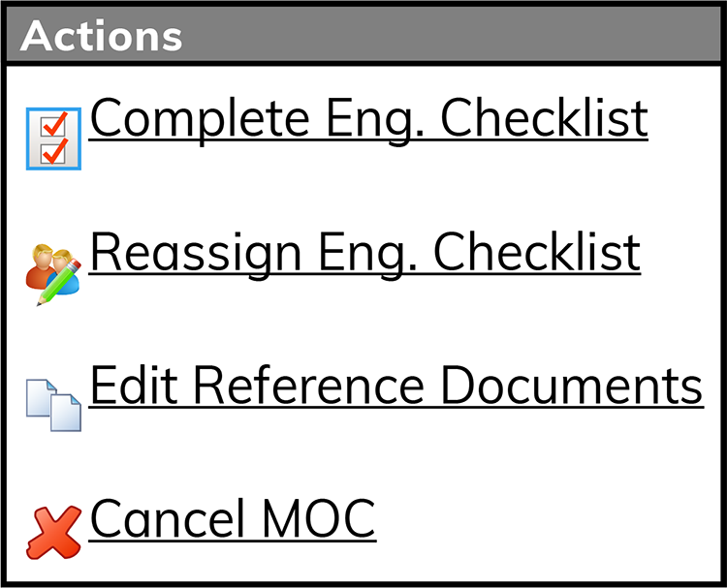Click the red X cancel icon
This screenshot has width=727, height=588.
53,533
